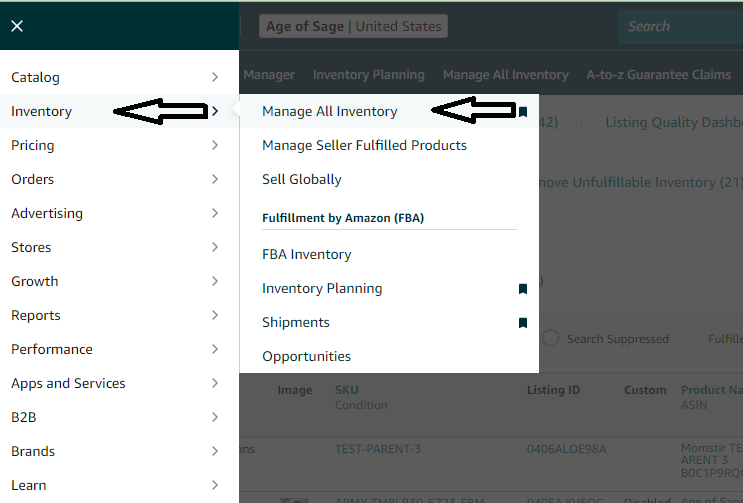Screen dimensions: 743x503
Task: Expand the Catalog submenu chevron
Action: [215, 77]
